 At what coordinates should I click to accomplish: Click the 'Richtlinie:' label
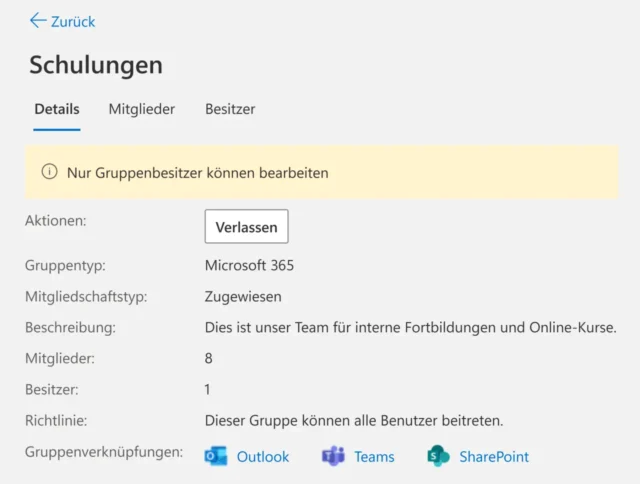(x=56, y=420)
